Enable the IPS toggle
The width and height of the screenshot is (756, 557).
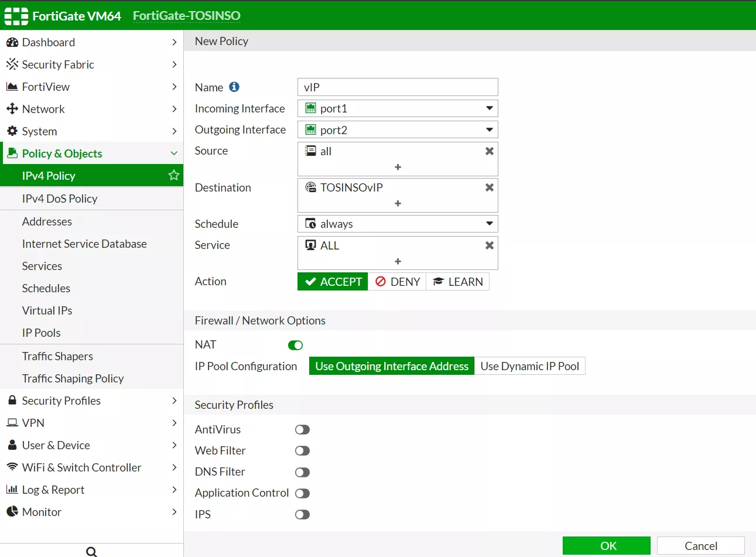[302, 515]
